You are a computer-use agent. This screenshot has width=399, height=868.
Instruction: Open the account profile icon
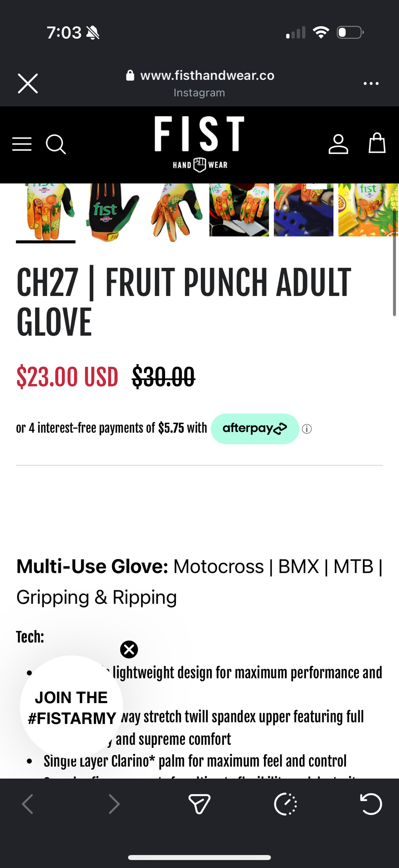338,144
